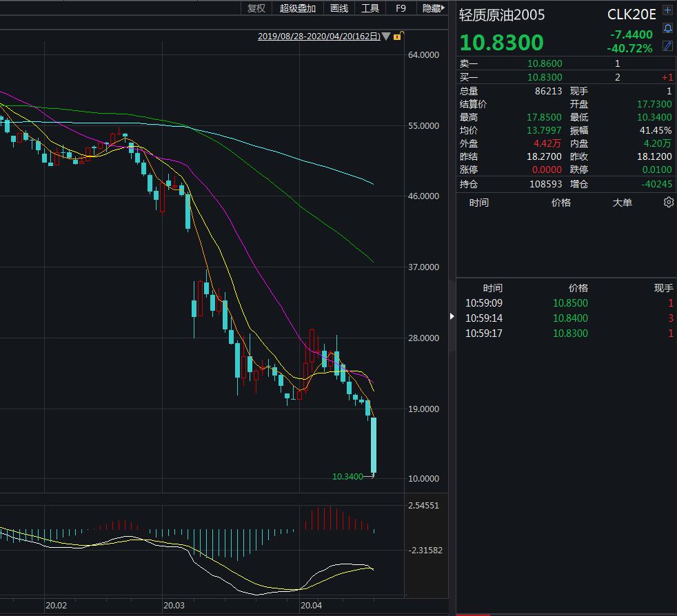Viewport: 677px width, 616px height.
Task: Click the high price 17.8500
Action: (544, 117)
